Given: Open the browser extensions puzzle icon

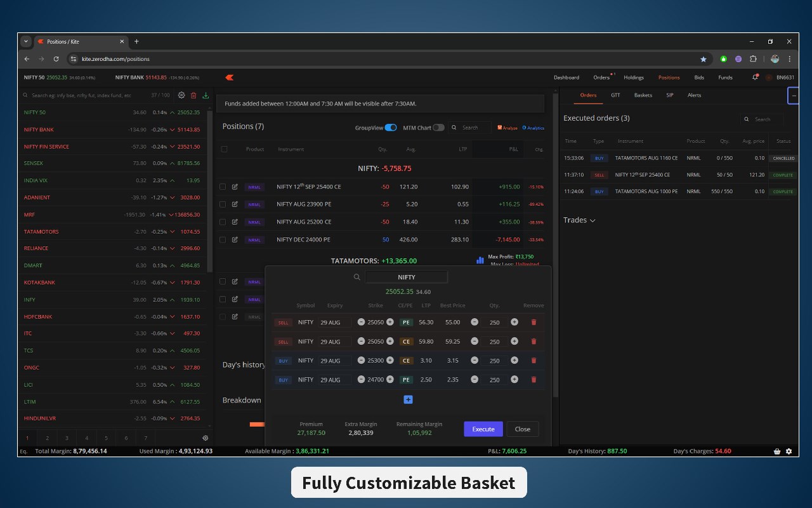Looking at the screenshot, I should click(754, 59).
